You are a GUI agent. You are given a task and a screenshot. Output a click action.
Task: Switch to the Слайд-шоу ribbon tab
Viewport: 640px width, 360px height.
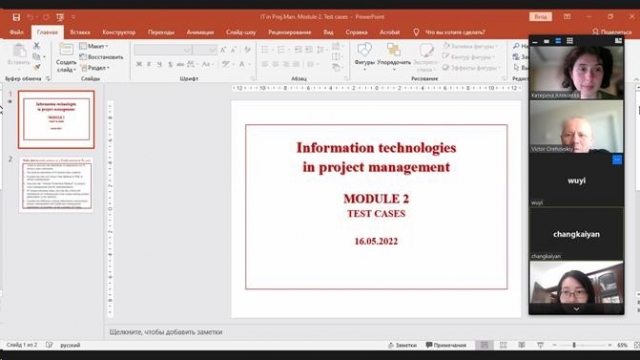pos(241,32)
